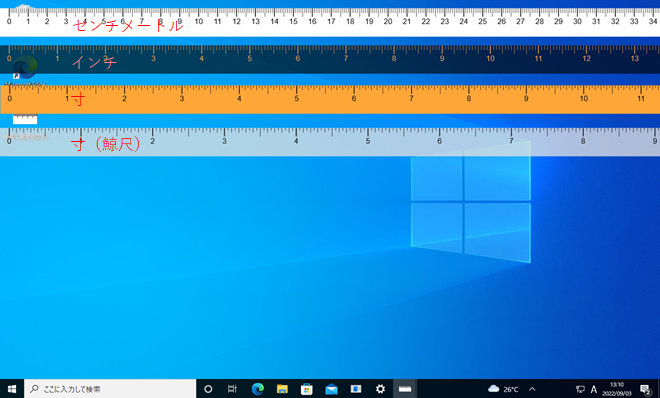The height and width of the screenshot is (398, 660).
Task: Toggle the IME input mode A indicator
Action: pos(593,389)
